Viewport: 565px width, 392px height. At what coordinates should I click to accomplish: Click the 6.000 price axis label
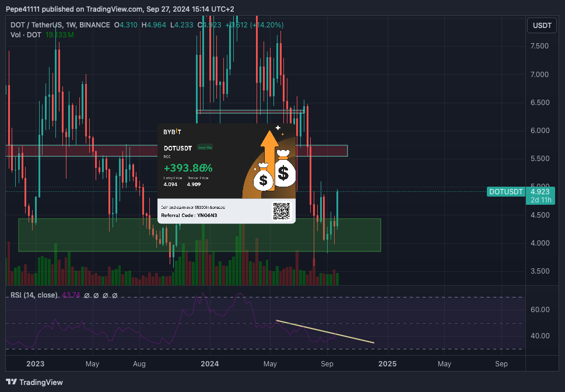[x=540, y=131]
